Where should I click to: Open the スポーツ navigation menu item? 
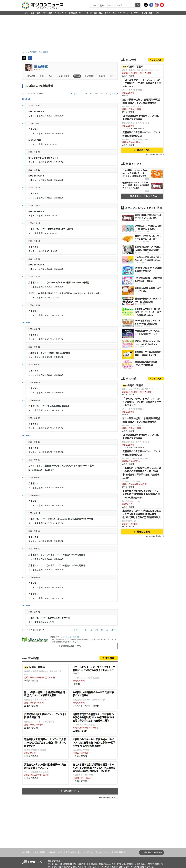(88, 13)
